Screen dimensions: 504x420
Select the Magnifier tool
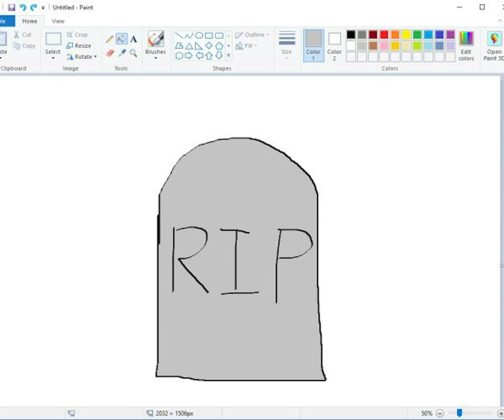tap(134, 53)
